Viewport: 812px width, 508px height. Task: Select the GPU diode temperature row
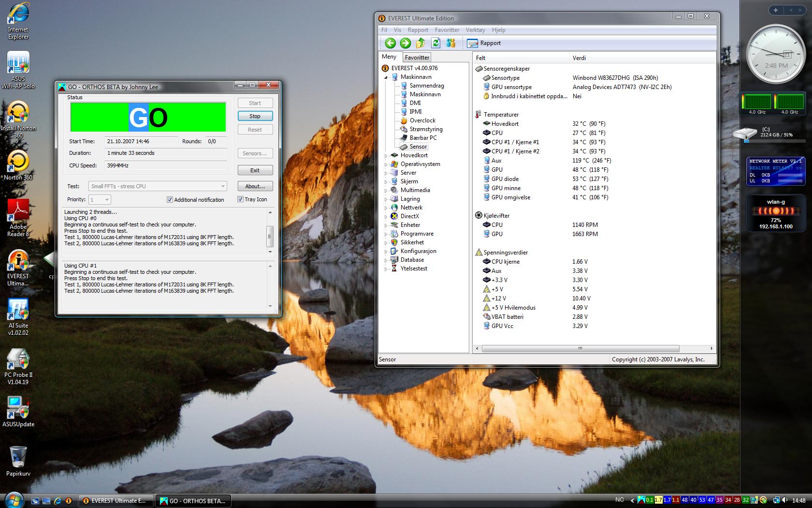[x=545, y=179]
